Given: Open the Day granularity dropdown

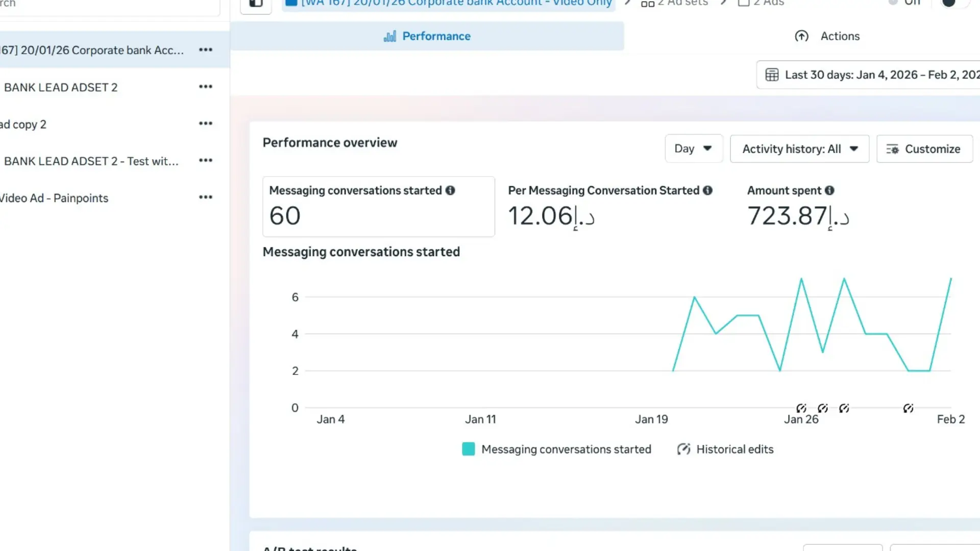Looking at the screenshot, I should point(693,148).
